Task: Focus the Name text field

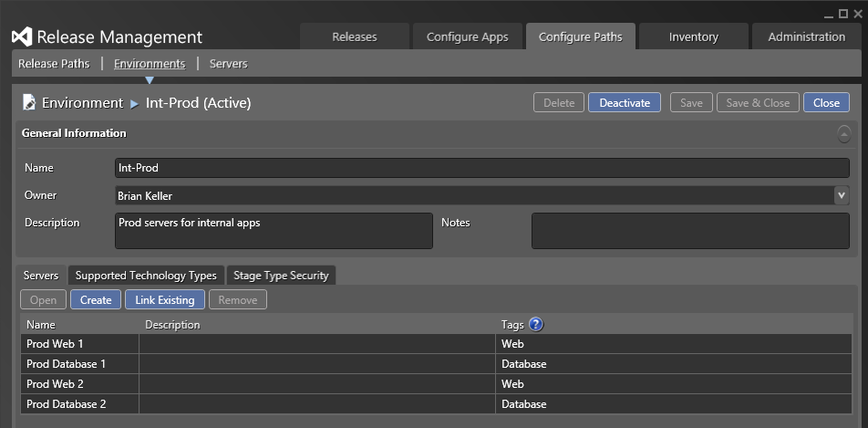Action: click(481, 168)
